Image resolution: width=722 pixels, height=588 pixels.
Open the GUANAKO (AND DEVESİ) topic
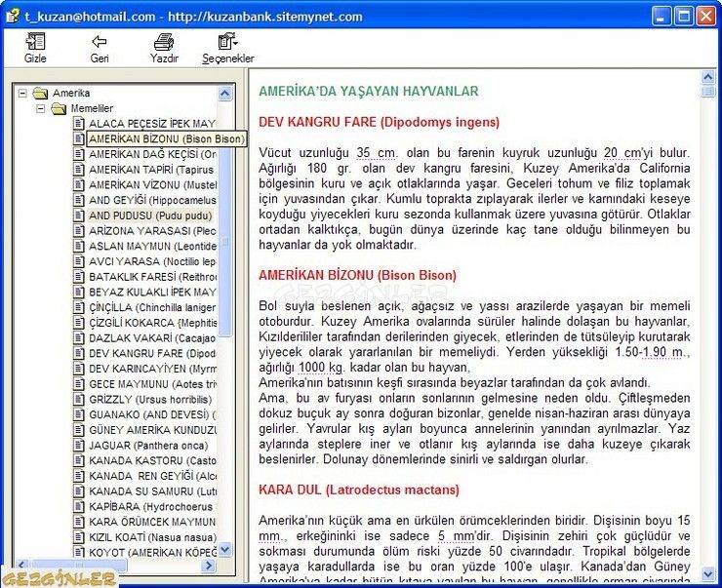coord(152,414)
